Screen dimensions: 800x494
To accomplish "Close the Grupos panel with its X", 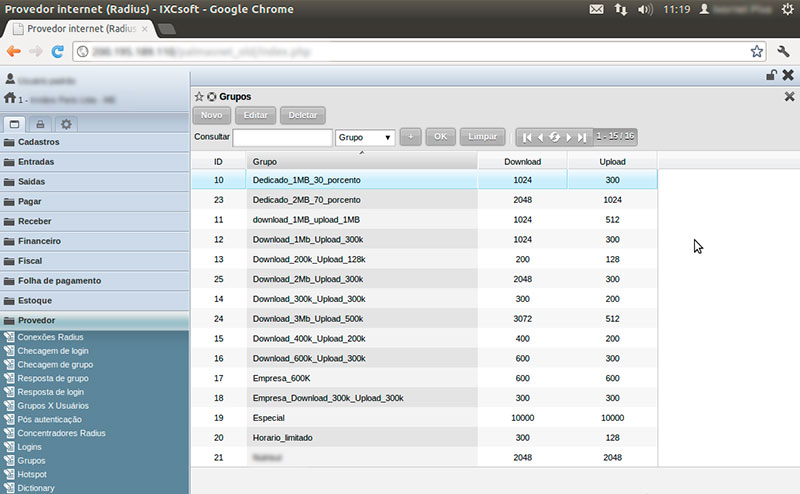I will point(789,96).
